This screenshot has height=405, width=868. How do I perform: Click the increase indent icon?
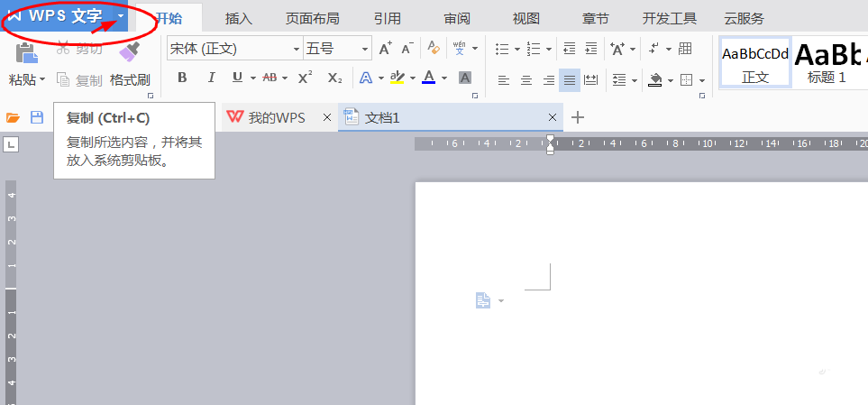(x=591, y=49)
